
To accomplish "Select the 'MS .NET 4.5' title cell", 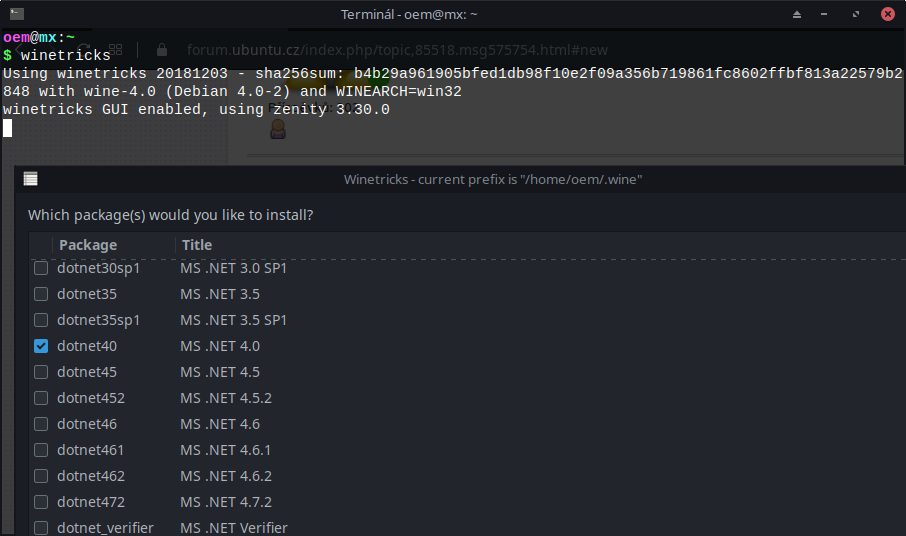I will (220, 372).
